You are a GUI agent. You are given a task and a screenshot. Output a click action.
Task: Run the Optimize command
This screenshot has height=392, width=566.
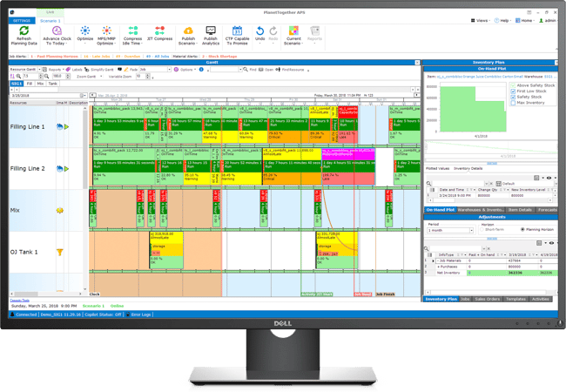tap(85, 36)
